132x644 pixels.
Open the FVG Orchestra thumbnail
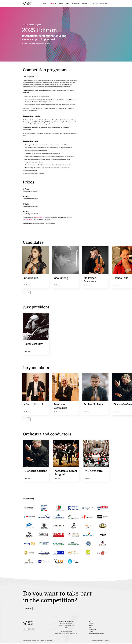click(96, 454)
